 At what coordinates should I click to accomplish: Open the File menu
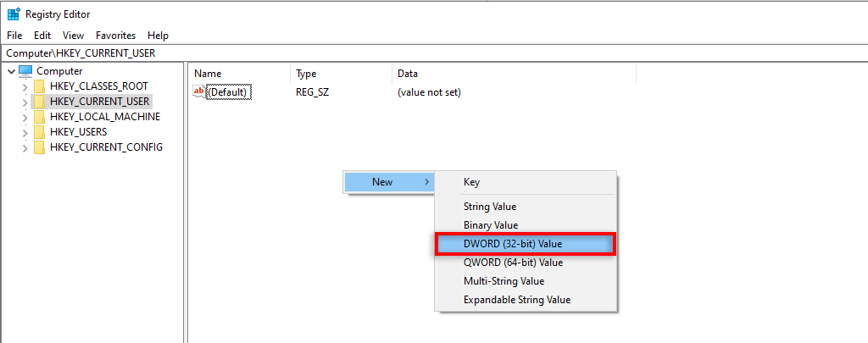14,36
